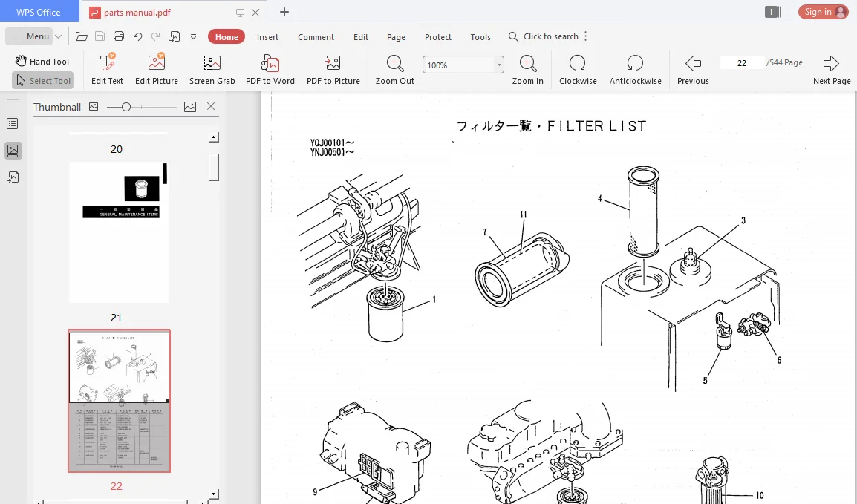Open the Menu button
The image size is (857, 504).
(x=30, y=36)
